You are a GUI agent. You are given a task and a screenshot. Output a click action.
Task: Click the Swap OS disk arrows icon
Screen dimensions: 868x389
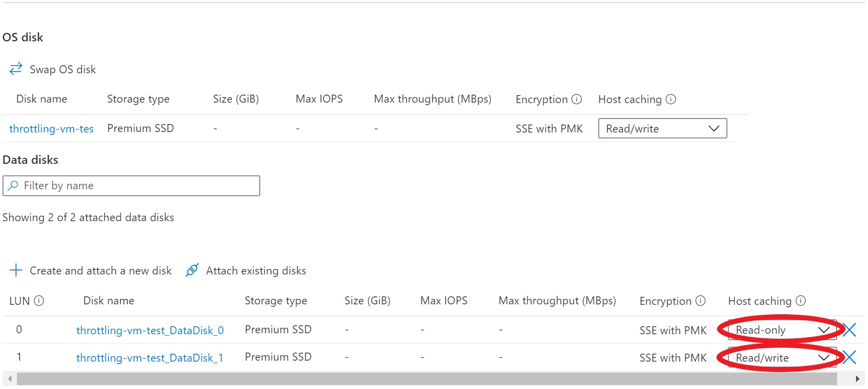pyautogui.click(x=16, y=69)
